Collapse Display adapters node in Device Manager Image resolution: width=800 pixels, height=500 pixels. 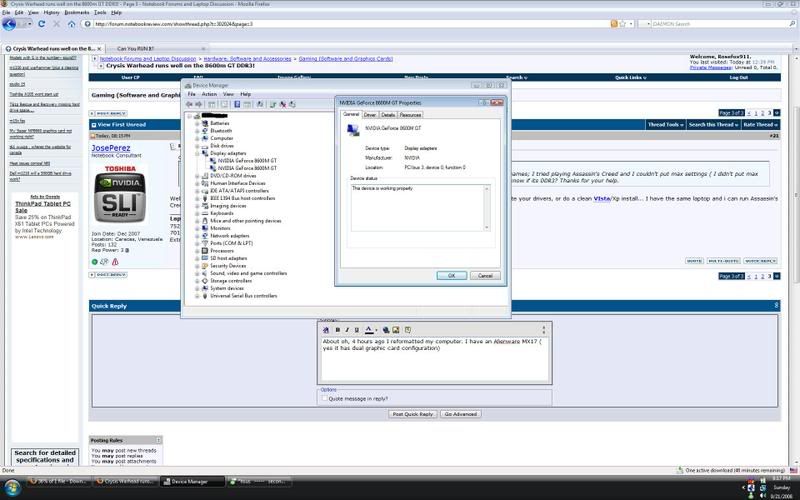click(x=197, y=153)
